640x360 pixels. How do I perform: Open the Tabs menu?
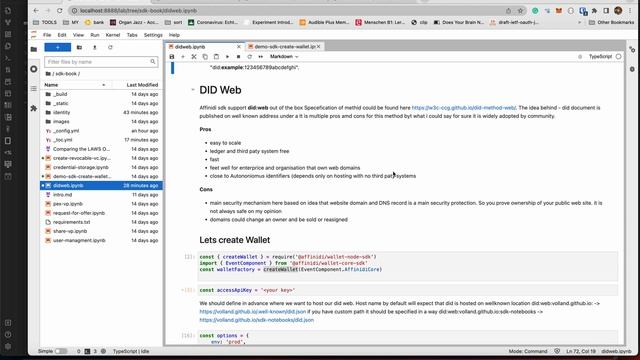point(132,35)
